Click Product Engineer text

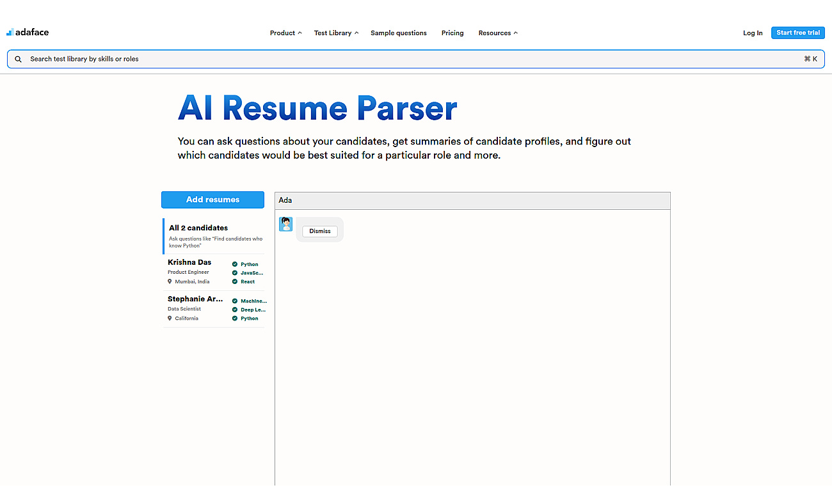(188, 272)
